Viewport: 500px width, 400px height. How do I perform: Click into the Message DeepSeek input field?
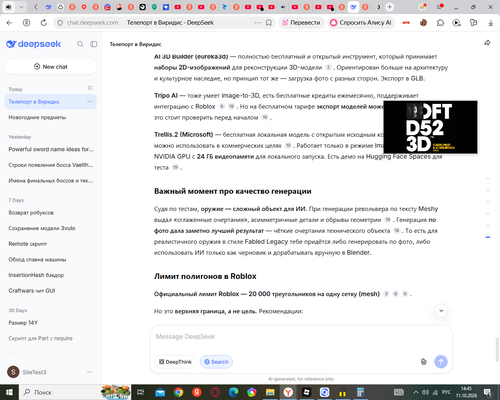301,337
